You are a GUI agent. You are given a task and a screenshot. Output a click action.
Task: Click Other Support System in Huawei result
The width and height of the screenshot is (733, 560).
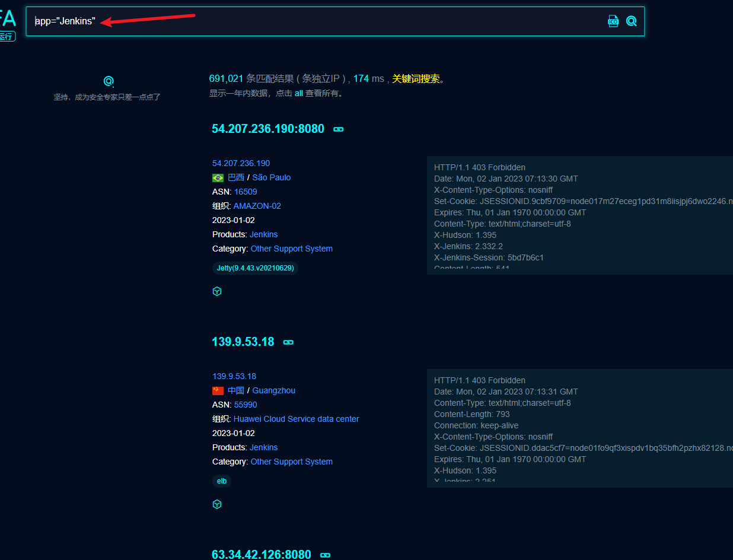click(x=292, y=462)
